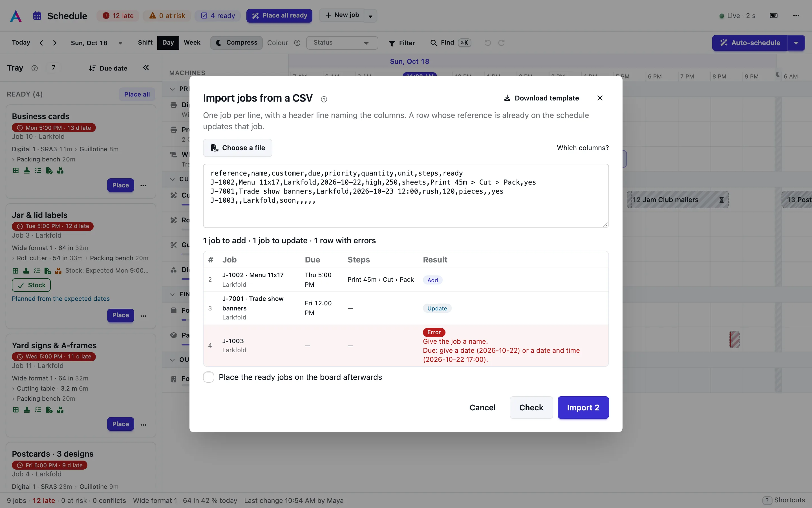Open the Status colour dropdown
812x508 pixels.
(x=342, y=43)
